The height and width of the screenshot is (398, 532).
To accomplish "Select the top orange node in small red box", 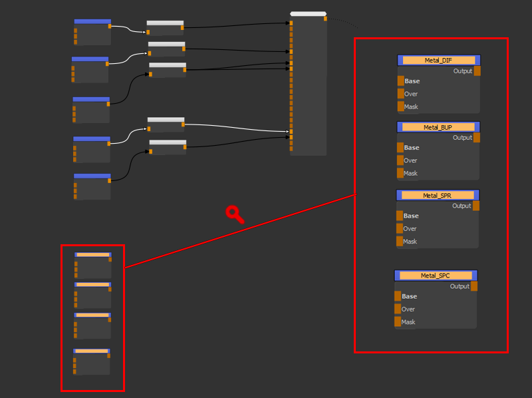I will pos(92,255).
